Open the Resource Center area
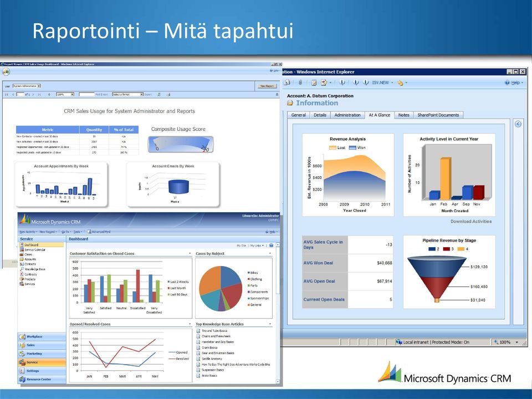Screen dimensions: 532x399 coord(42,379)
